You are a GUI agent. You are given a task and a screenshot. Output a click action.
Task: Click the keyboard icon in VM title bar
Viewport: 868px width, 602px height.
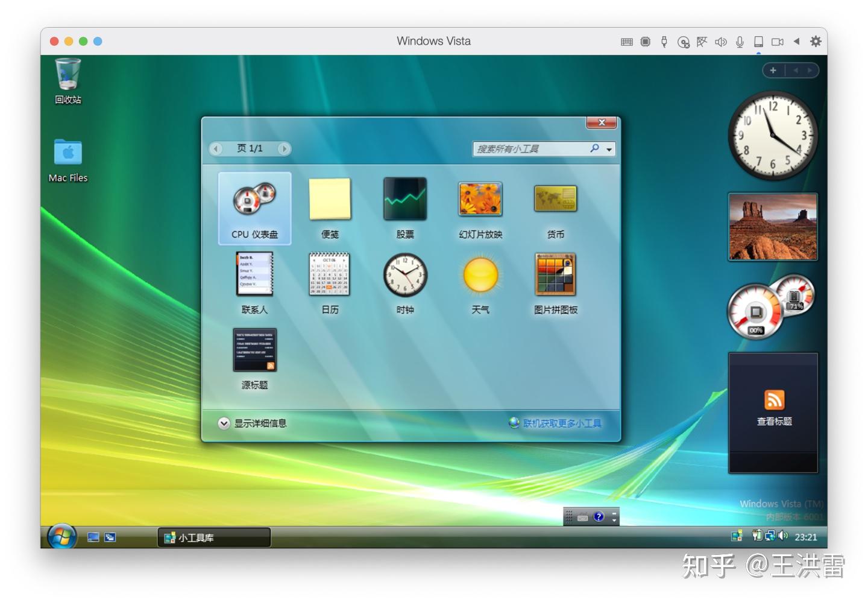click(x=627, y=42)
